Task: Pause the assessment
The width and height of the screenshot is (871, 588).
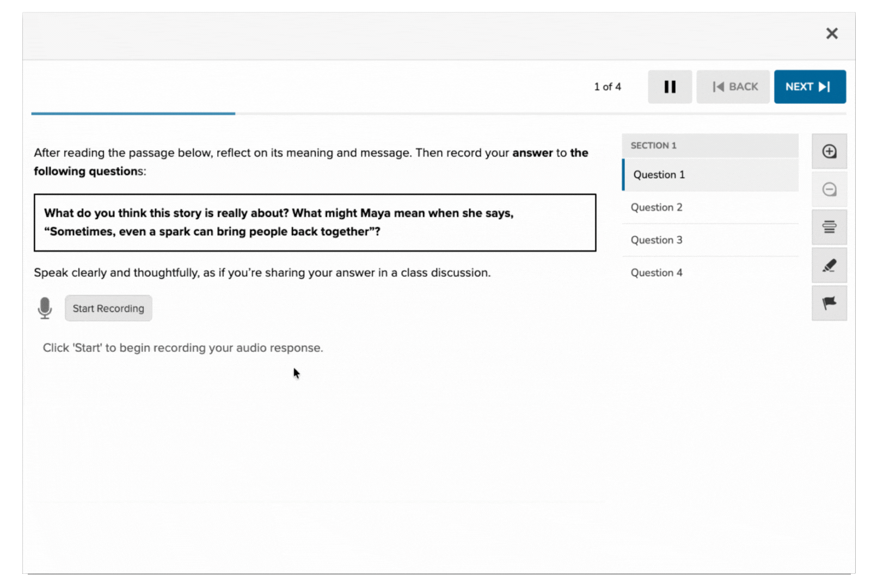Action: [x=670, y=87]
